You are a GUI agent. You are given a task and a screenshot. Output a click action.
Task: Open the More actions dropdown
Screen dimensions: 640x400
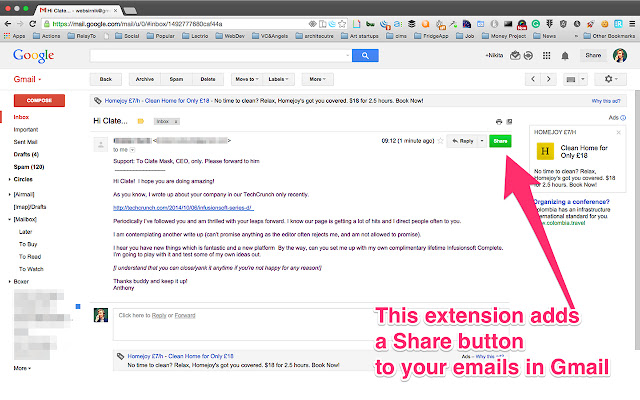click(318, 79)
